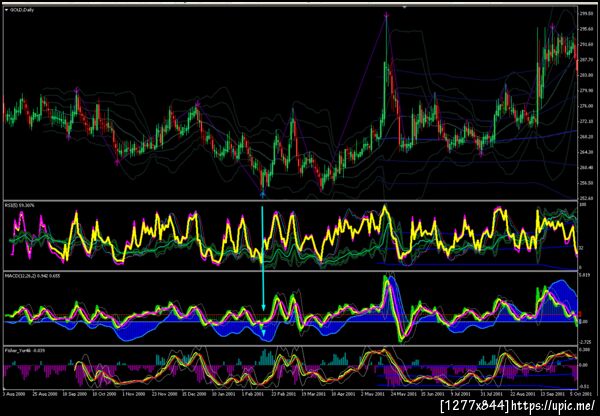
Task: Click the 25 Aug 2000 date label
Action: [x=44, y=393]
